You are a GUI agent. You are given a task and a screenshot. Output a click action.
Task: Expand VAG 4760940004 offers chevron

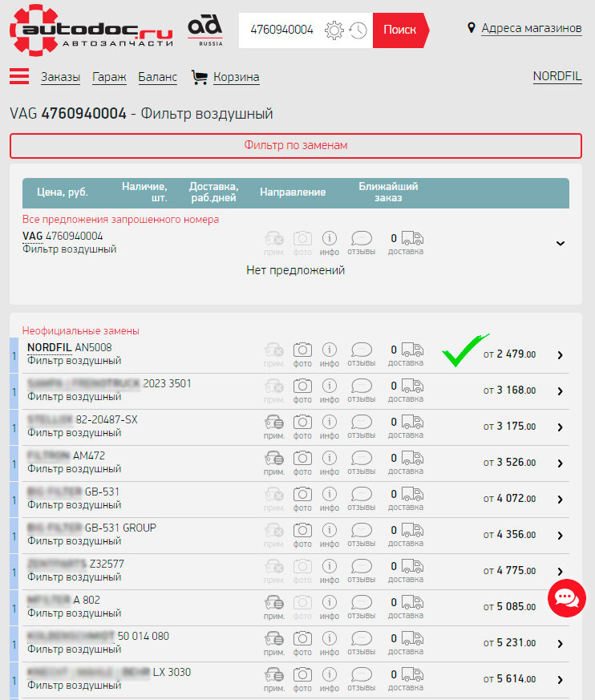pyautogui.click(x=561, y=243)
